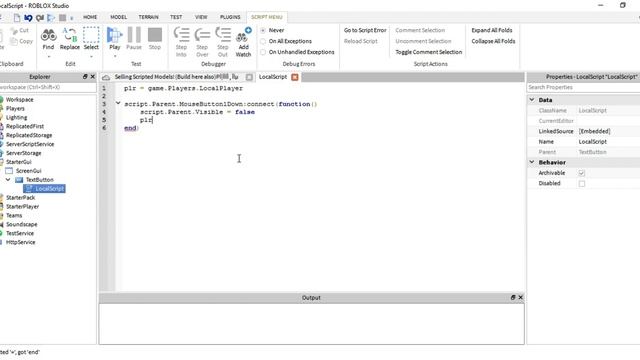640x360 pixels.
Task: Select Soundscape in Explorer
Action: (21, 224)
